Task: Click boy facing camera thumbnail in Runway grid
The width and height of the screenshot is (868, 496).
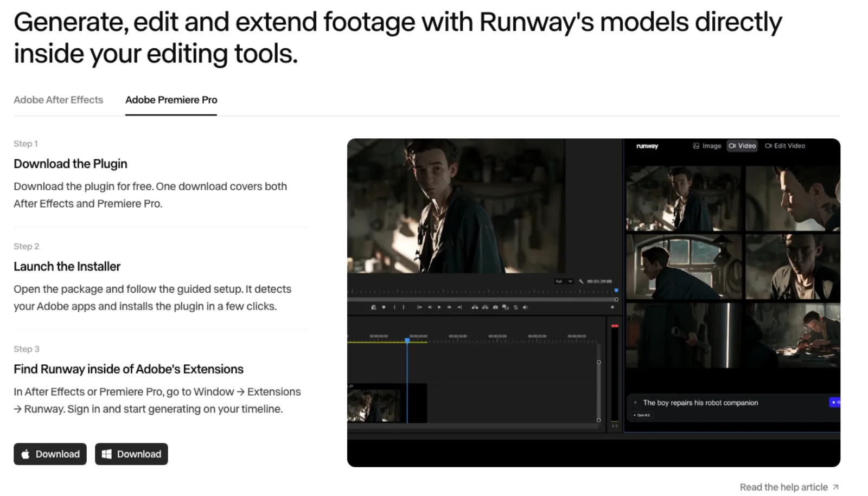Action: coord(684,199)
